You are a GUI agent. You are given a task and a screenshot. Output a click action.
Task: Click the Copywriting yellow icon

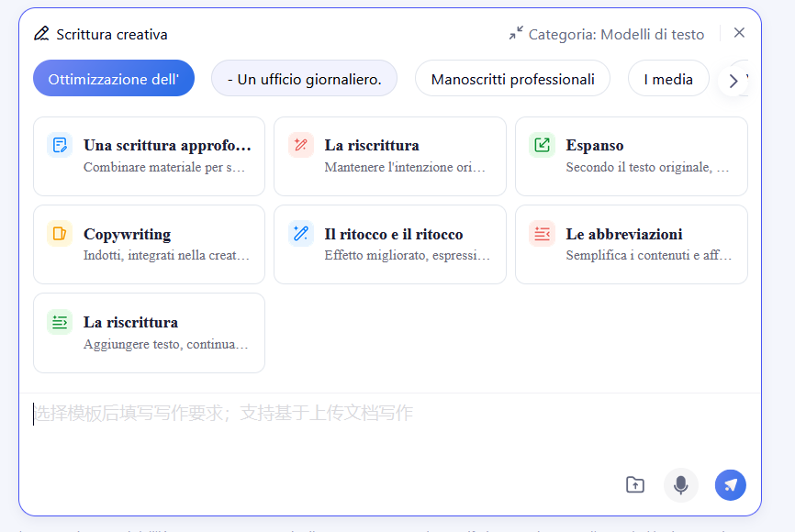pos(60,233)
